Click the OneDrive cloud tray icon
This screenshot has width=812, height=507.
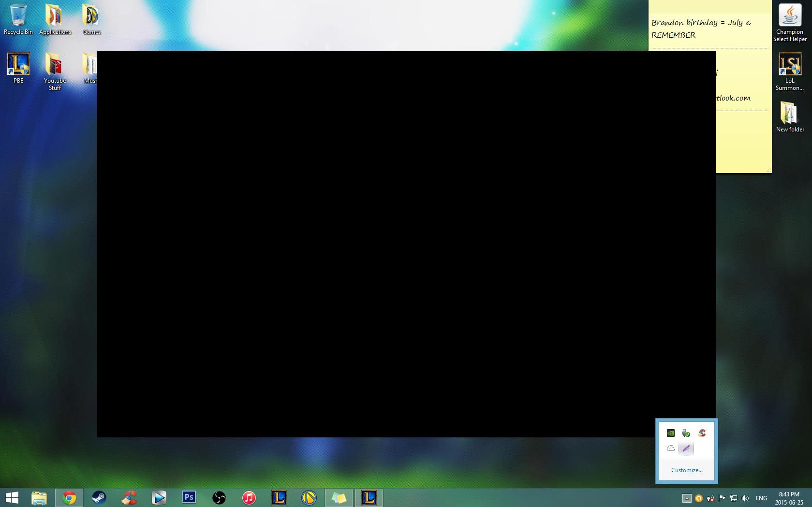[x=670, y=448]
